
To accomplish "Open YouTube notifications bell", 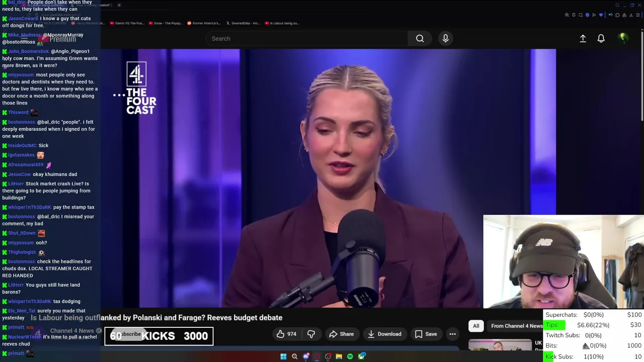I will point(601,38).
